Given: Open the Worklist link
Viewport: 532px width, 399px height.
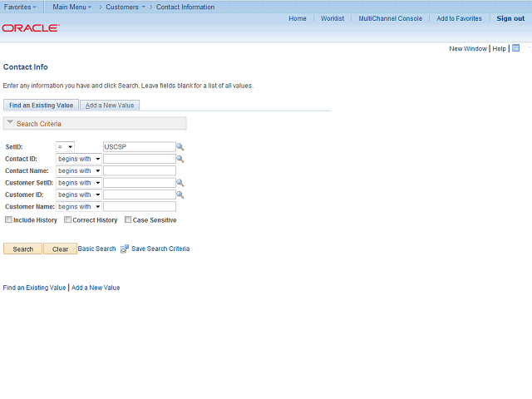Looking at the screenshot, I should tap(332, 18).
